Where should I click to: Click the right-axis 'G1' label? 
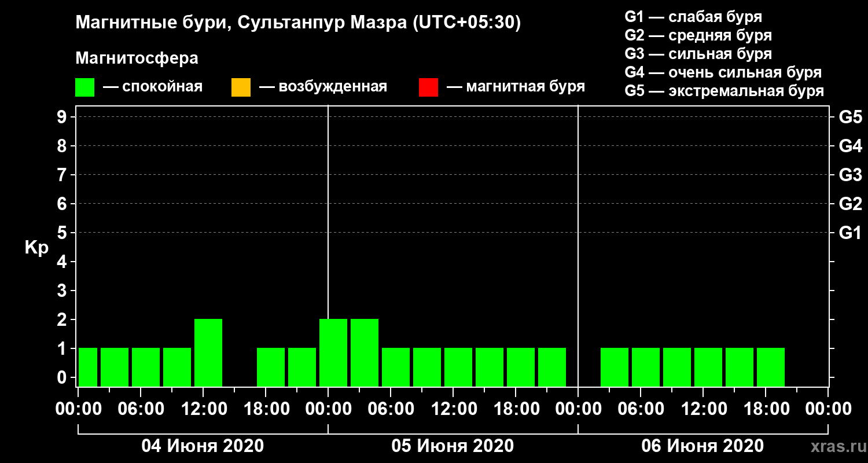coord(851,233)
